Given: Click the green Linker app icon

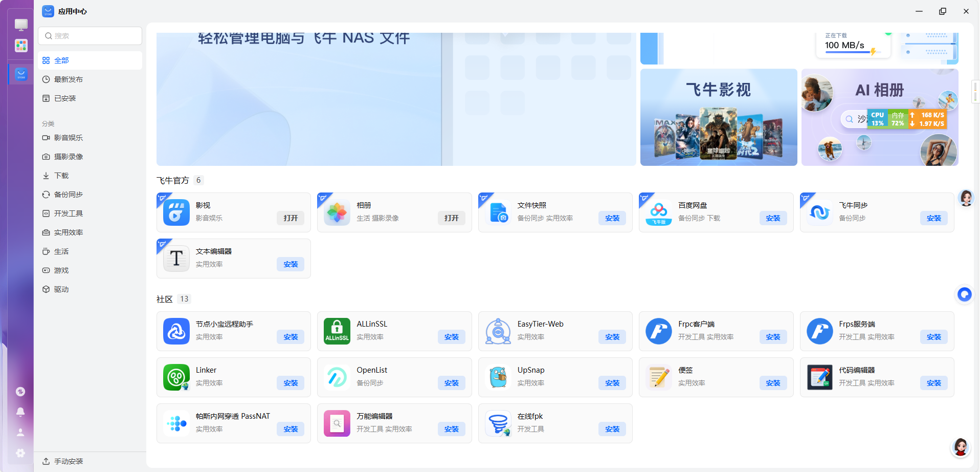Looking at the screenshot, I should click(x=176, y=378).
